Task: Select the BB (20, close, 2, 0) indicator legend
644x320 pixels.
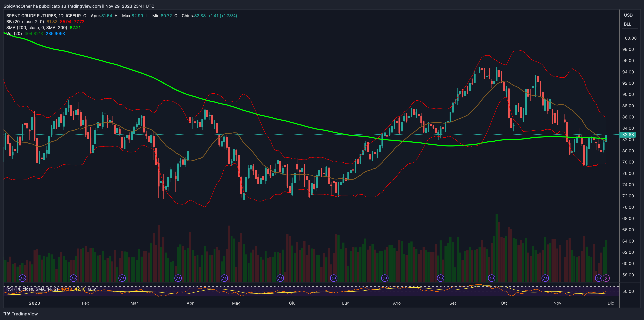Action: point(25,22)
